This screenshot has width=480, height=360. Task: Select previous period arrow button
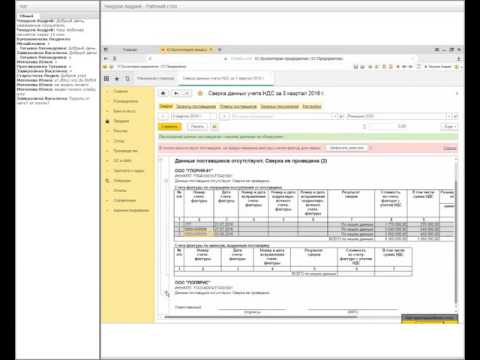coord(164,116)
